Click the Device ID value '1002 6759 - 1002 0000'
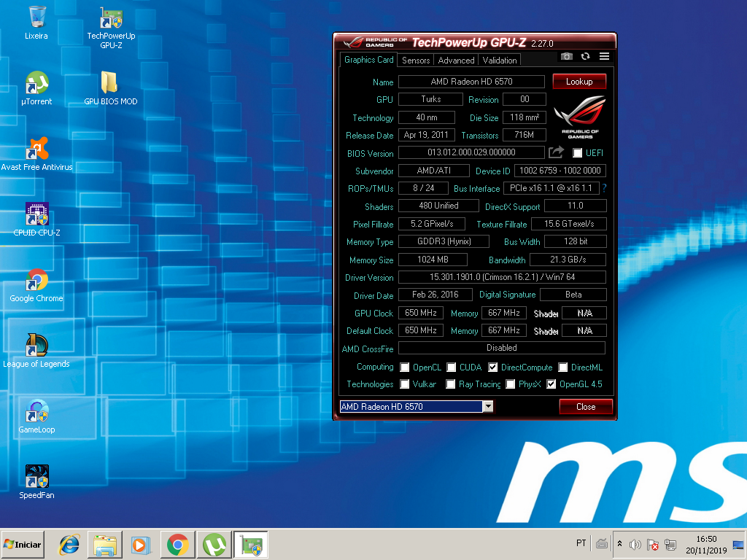 point(560,171)
